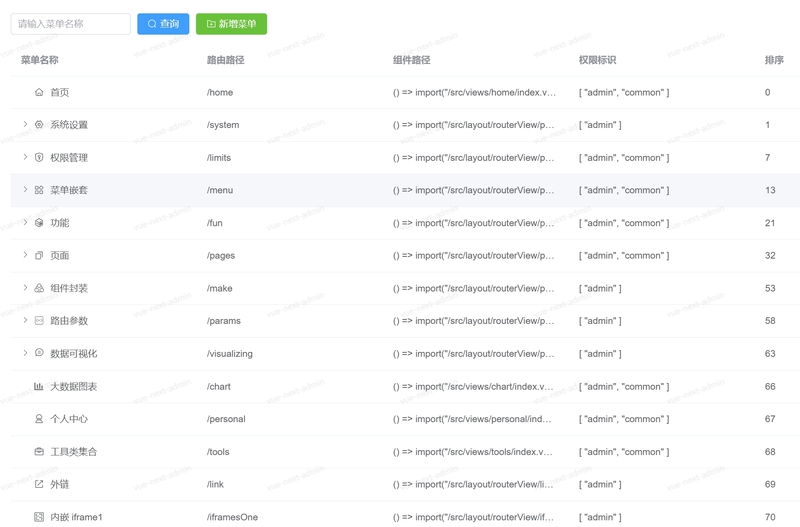Image resolution: width=800 pixels, height=527 pixels.
Task: Click the shield icon beside 权限管理
Action: click(x=39, y=157)
